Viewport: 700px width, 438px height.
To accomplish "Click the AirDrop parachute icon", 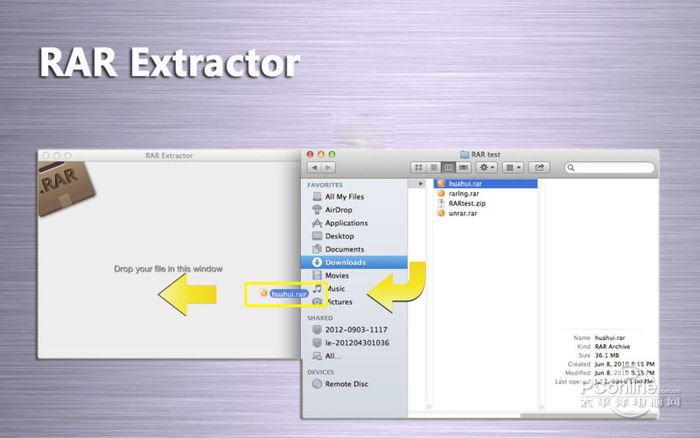I will tap(317, 210).
